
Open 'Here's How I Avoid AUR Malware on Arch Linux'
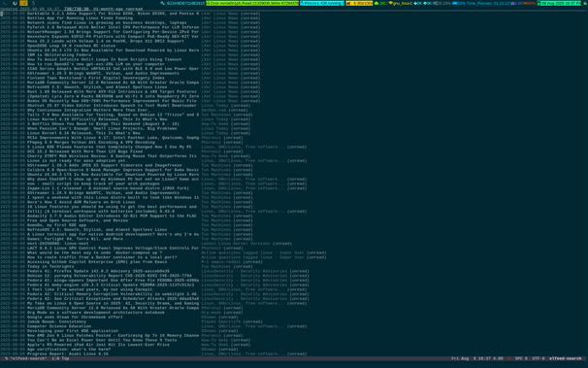[x=81, y=202]
